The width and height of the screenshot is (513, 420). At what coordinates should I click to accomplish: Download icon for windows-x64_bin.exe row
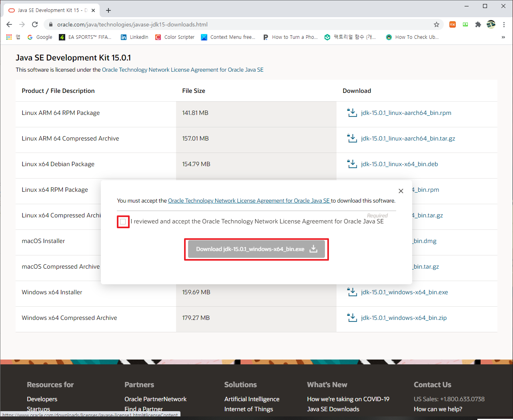(352, 292)
